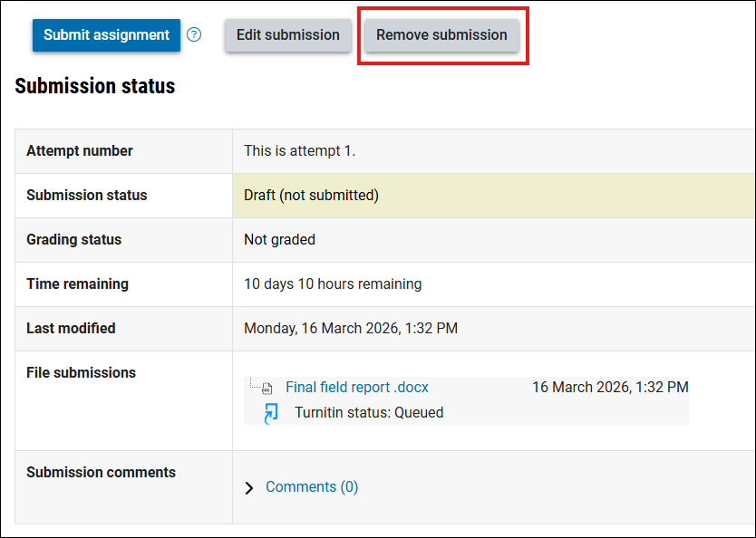This screenshot has width=756, height=538.
Task: Open Final field report .docx file link
Action: (x=357, y=388)
